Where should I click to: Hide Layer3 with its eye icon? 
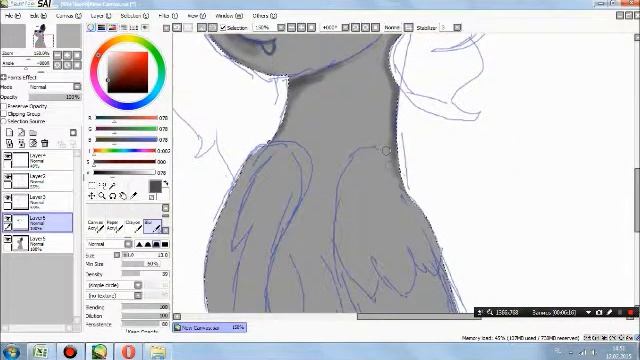[x=7, y=198]
